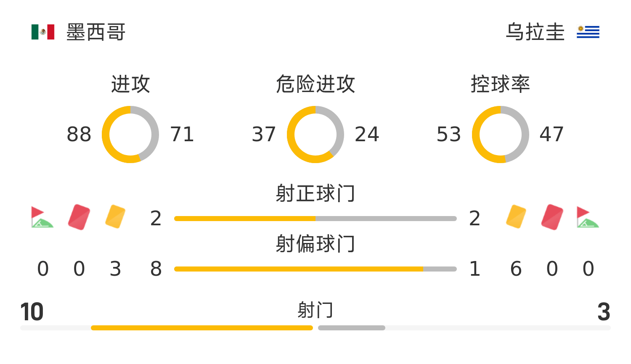Click Uruguay's yellow card icon
Viewport: 631px width, 364px height.
pyautogui.click(x=516, y=217)
